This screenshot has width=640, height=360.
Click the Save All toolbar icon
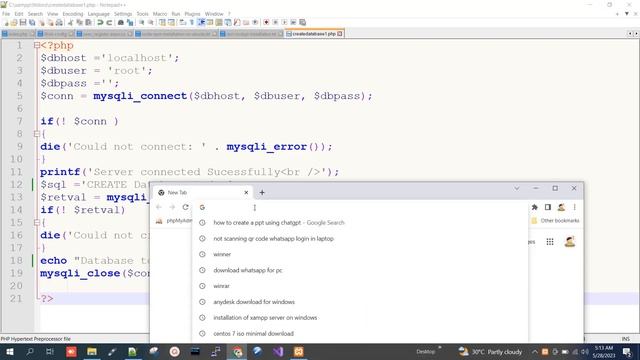(x=32, y=22)
